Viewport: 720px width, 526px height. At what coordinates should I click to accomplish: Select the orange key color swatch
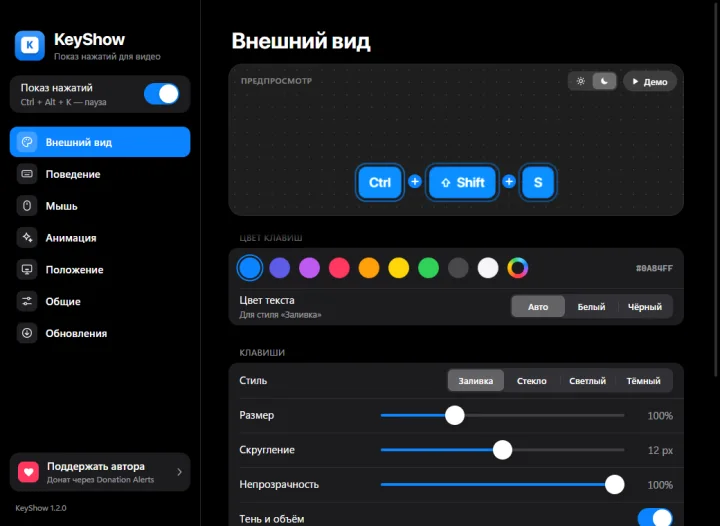(369, 268)
